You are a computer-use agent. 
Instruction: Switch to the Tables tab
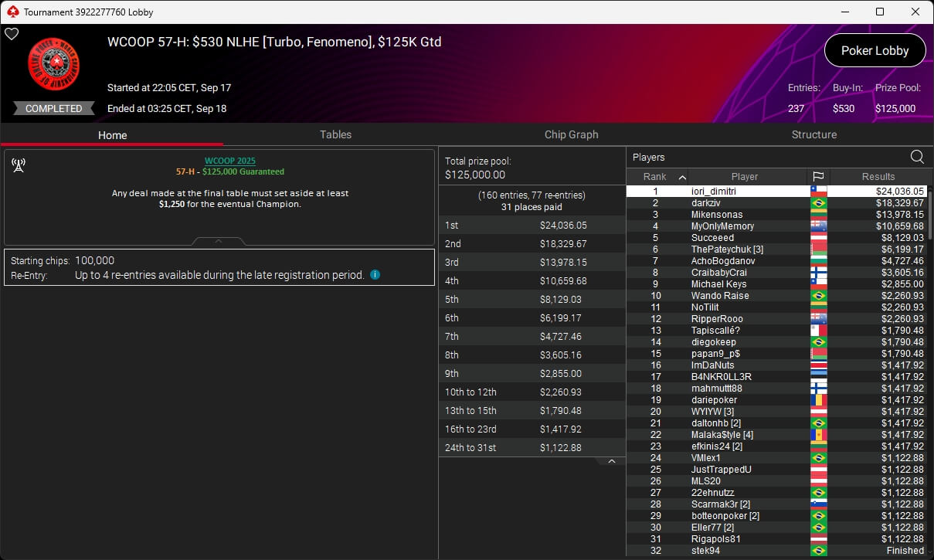point(335,134)
